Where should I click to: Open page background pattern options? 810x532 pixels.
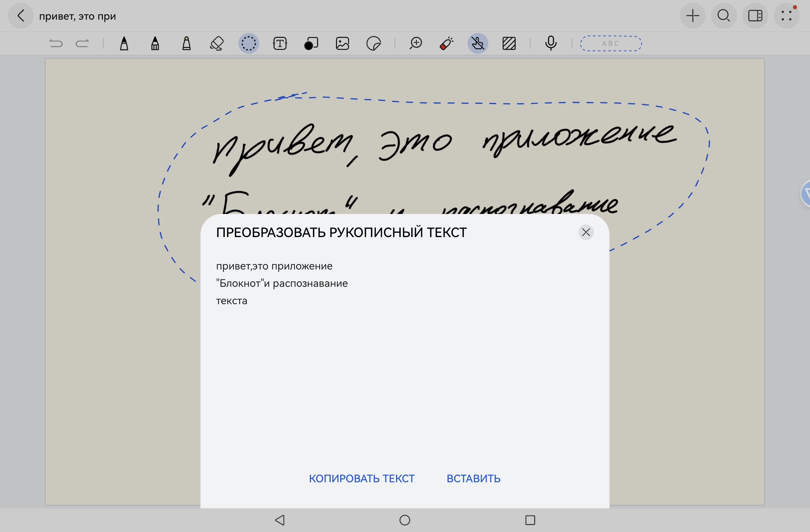click(x=509, y=44)
